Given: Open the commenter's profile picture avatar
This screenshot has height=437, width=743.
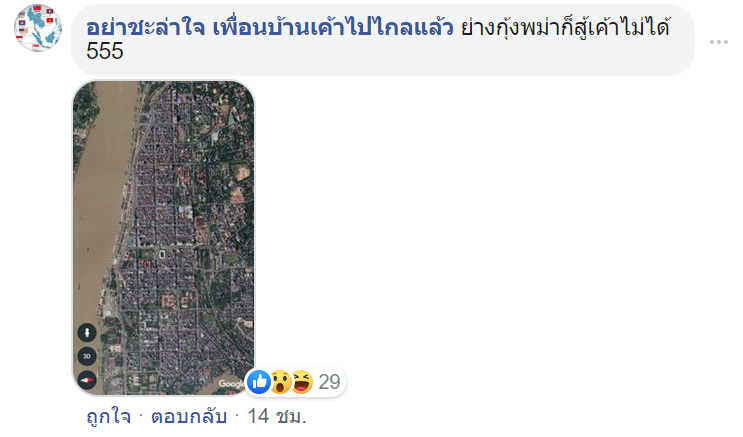Looking at the screenshot, I should (38, 27).
